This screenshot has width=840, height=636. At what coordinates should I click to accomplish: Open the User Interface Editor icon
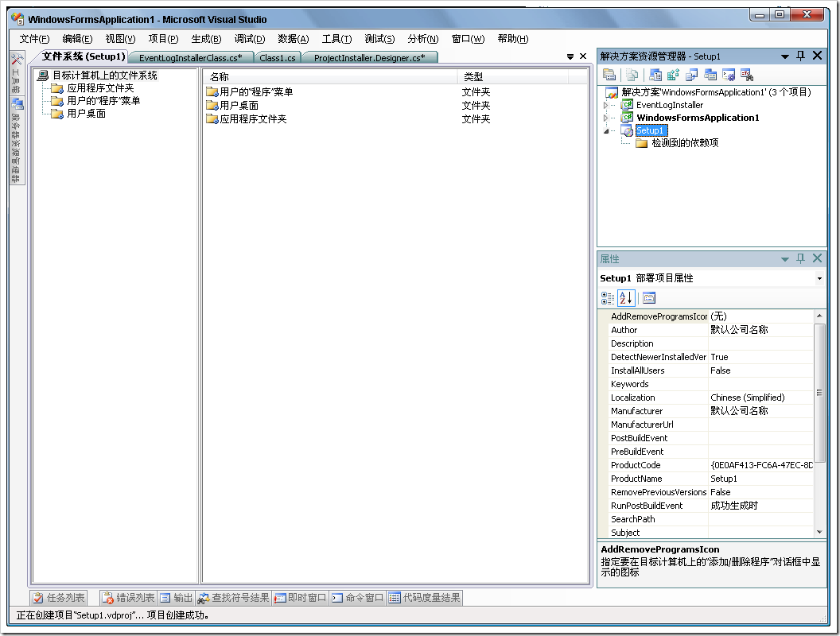(x=710, y=75)
